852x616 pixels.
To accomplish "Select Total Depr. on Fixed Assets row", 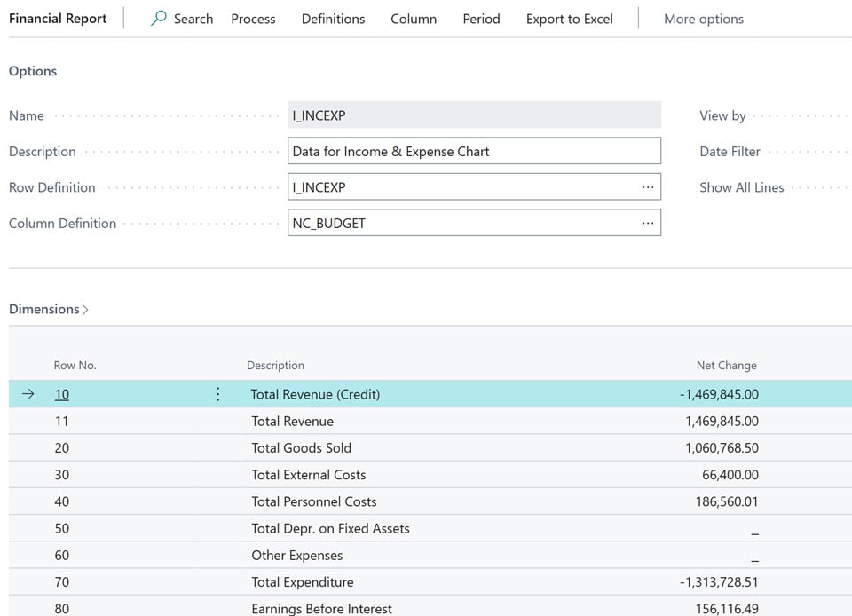I will (430, 528).
